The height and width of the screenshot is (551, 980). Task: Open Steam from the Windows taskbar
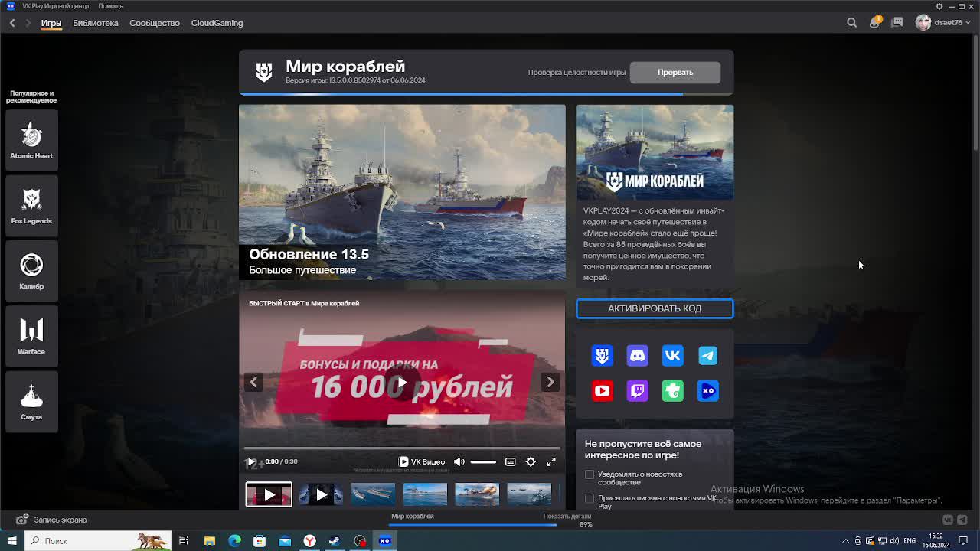(335, 541)
